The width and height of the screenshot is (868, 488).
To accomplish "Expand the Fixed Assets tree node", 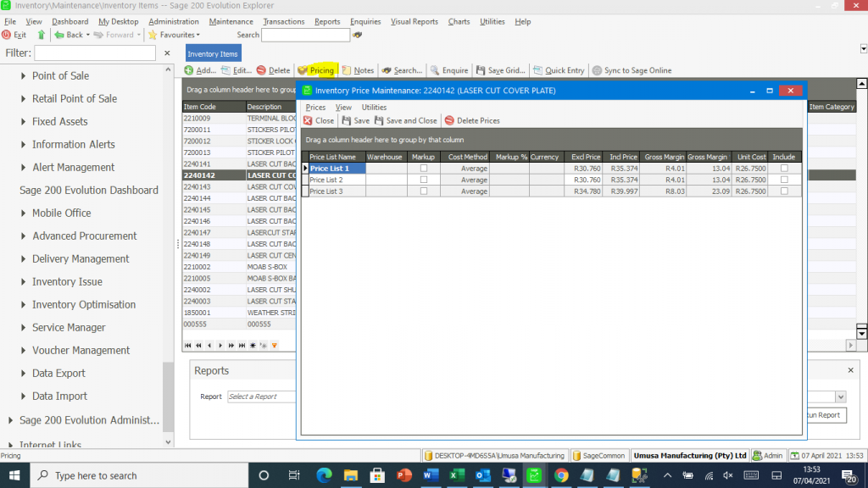I will click(x=23, y=122).
